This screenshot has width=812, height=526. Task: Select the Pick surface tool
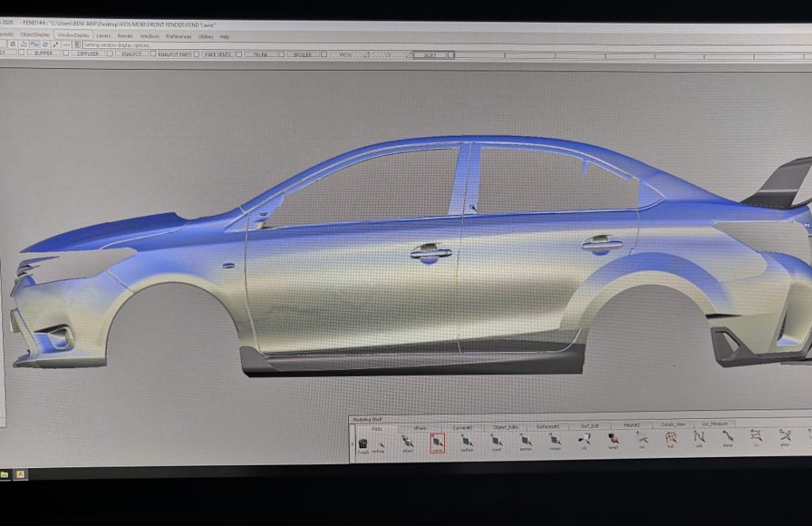click(467, 441)
